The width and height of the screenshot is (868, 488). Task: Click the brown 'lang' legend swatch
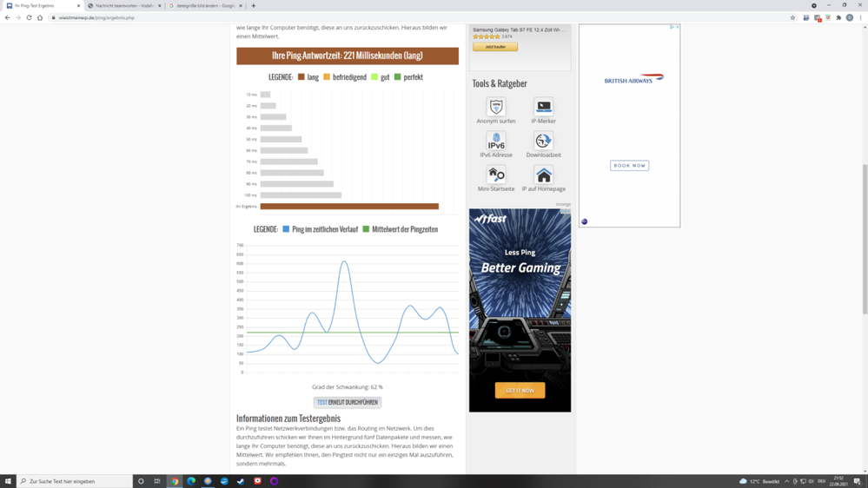point(301,77)
